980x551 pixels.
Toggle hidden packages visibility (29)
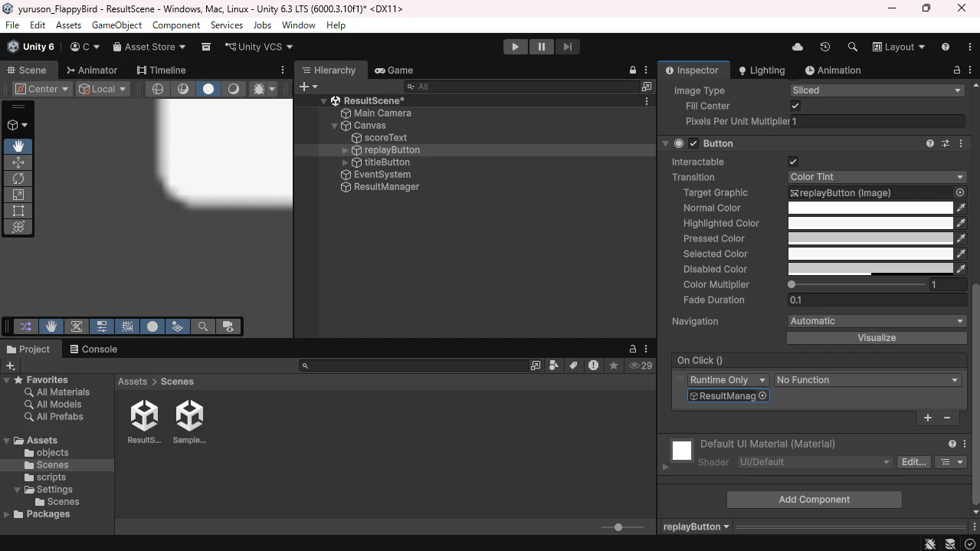[641, 366]
